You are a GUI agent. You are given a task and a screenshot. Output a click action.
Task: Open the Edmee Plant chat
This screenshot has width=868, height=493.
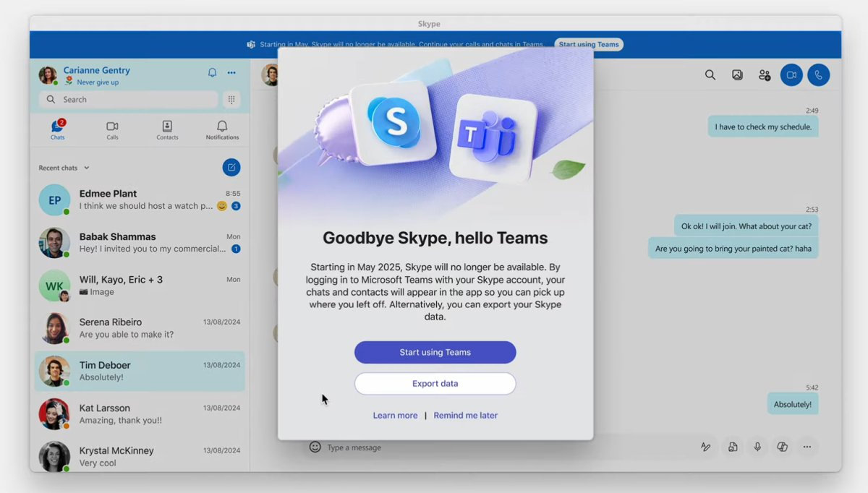[x=140, y=200]
